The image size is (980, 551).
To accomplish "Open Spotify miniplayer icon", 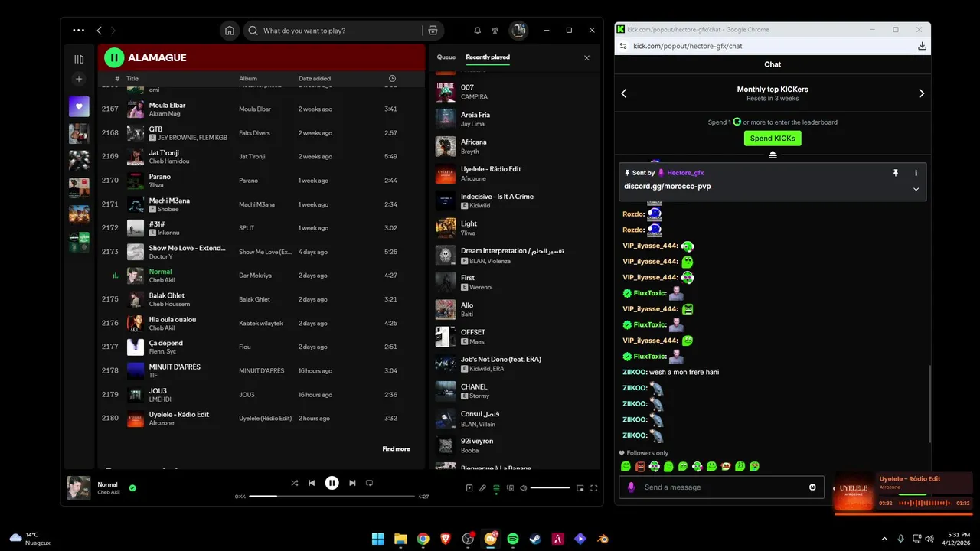I will coord(580,487).
